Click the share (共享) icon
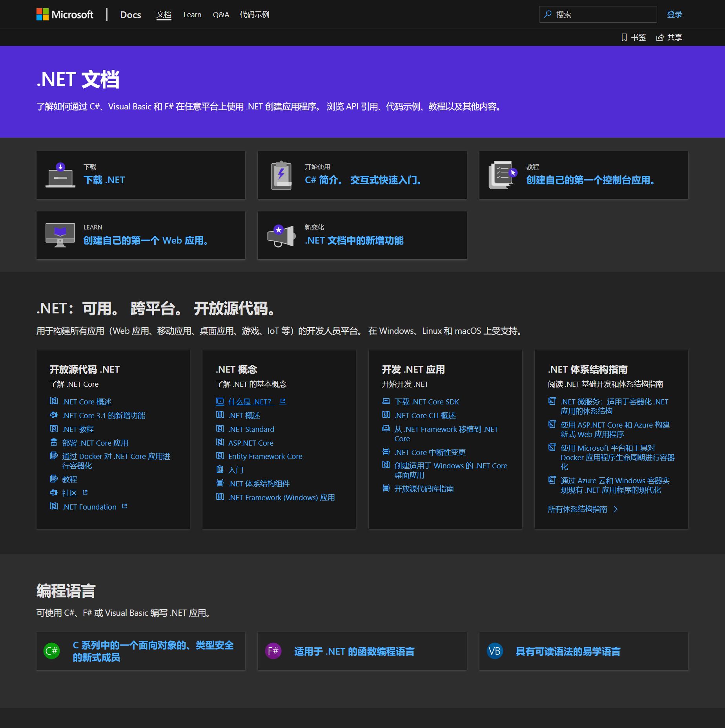Screen dimensions: 725x728 pos(660,37)
